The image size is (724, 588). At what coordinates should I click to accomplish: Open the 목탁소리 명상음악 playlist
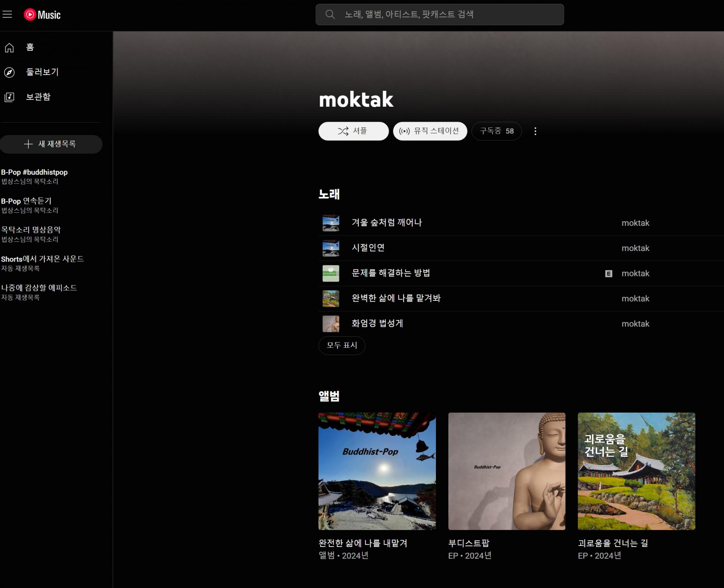[x=31, y=230]
